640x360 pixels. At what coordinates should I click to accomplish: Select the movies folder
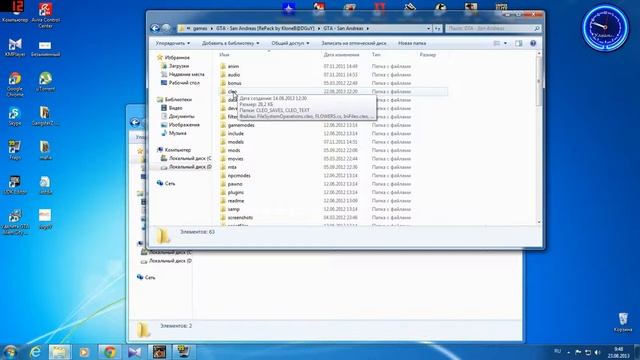tap(235, 159)
